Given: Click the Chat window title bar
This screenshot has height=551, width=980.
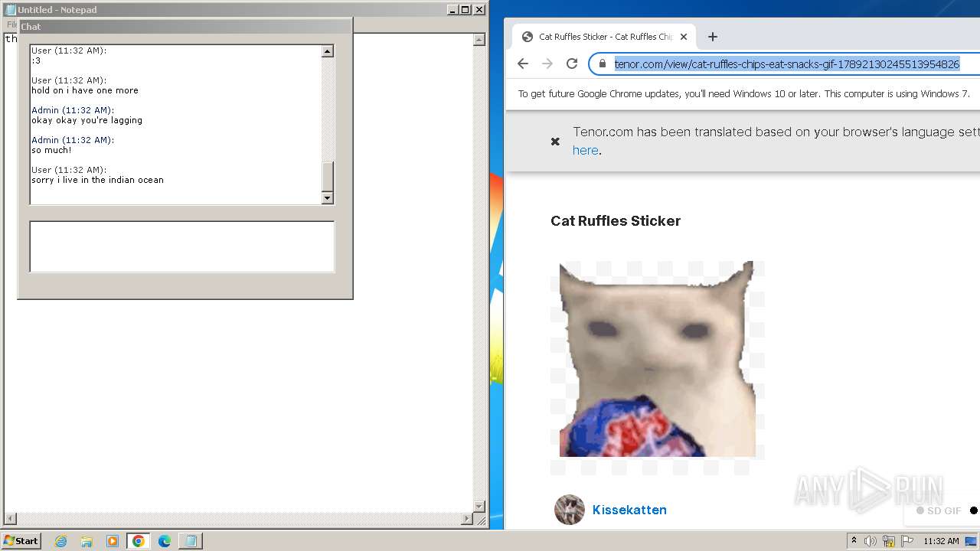Looking at the screenshot, I should 185,26.
